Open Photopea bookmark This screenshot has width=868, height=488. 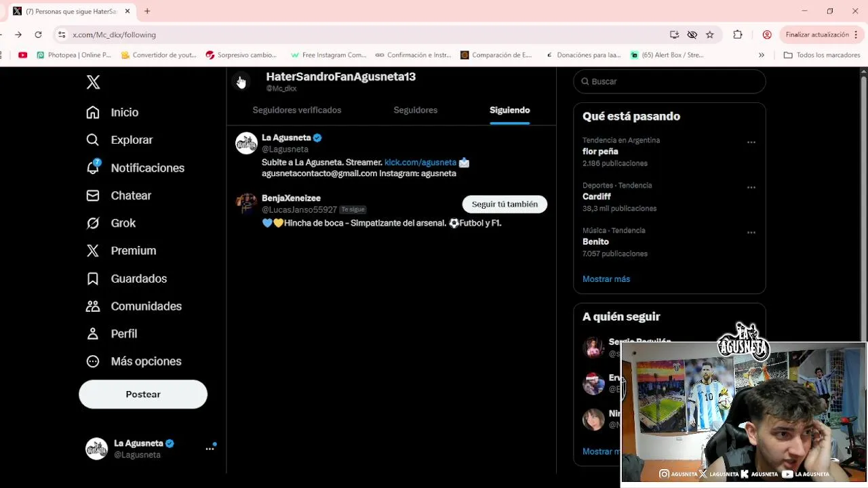click(x=74, y=55)
